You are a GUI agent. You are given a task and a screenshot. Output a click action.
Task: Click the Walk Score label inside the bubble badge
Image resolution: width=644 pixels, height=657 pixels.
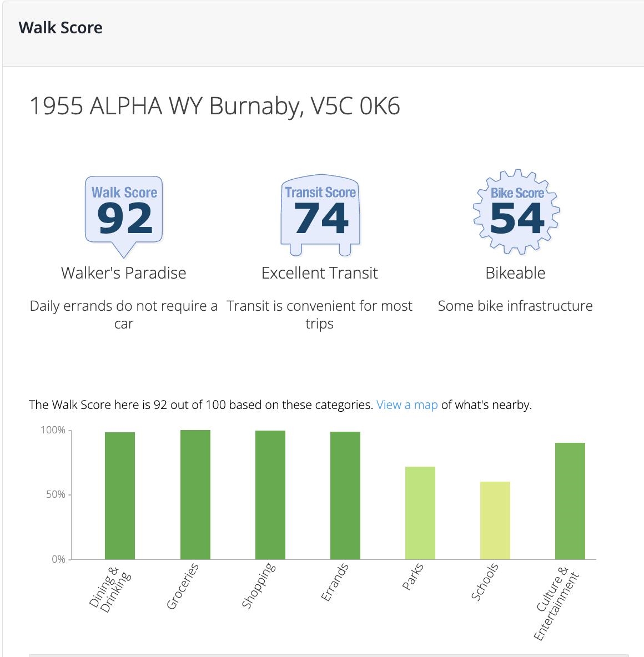click(x=123, y=193)
